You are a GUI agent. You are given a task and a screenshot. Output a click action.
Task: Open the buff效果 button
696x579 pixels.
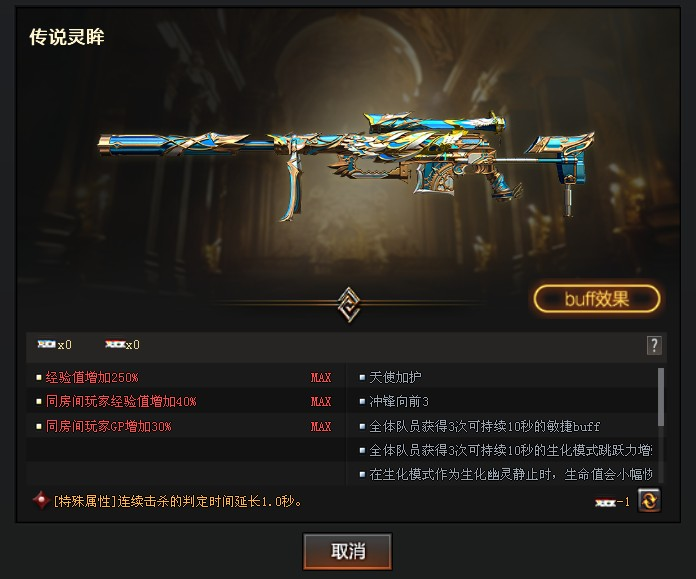(x=597, y=299)
